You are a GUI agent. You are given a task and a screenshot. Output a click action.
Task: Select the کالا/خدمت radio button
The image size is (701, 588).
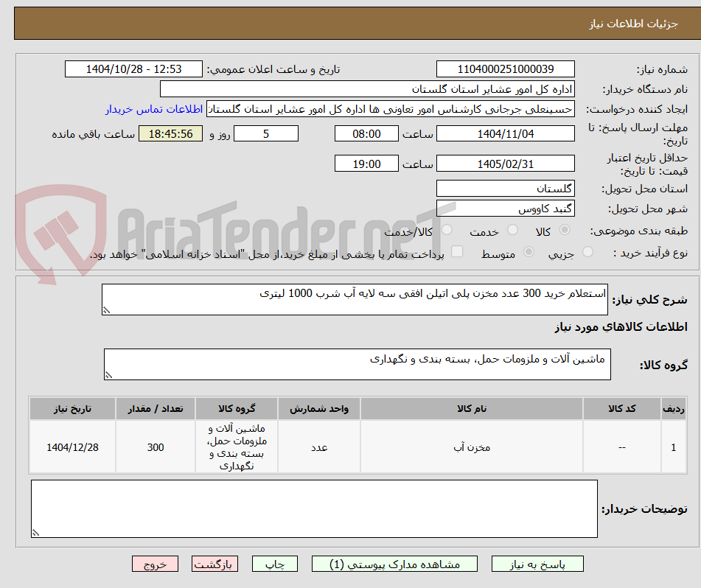pos(447,230)
